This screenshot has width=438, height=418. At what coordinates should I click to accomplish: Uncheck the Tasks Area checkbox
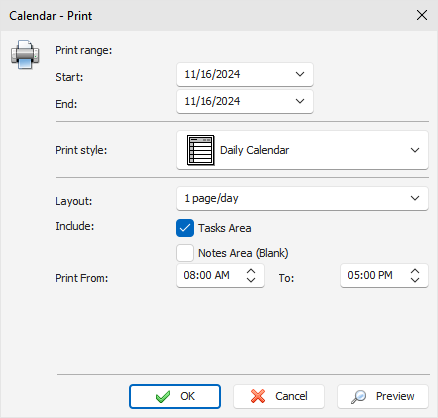point(185,228)
